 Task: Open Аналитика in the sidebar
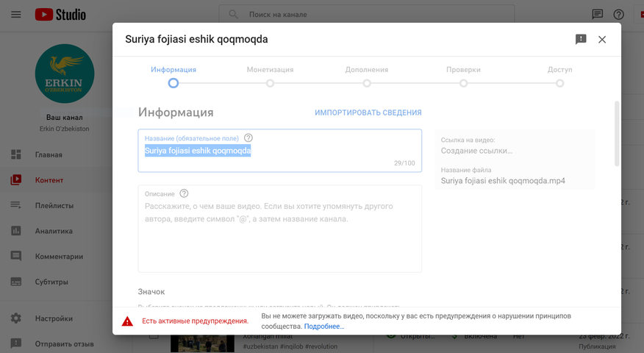pyautogui.click(x=54, y=231)
